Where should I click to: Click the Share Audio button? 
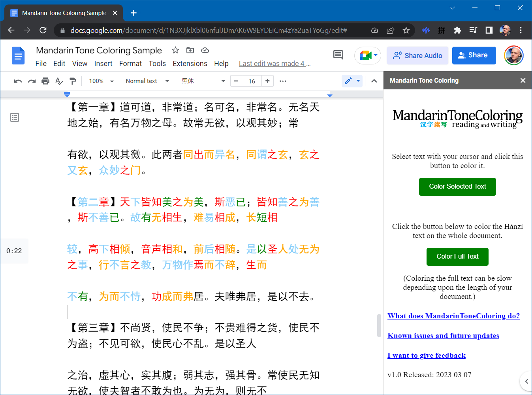pyautogui.click(x=417, y=55)
